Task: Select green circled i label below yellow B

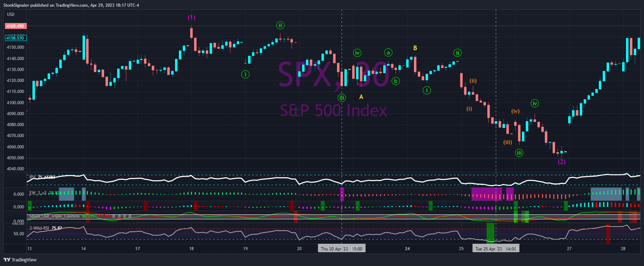Action: coord(427,90)
